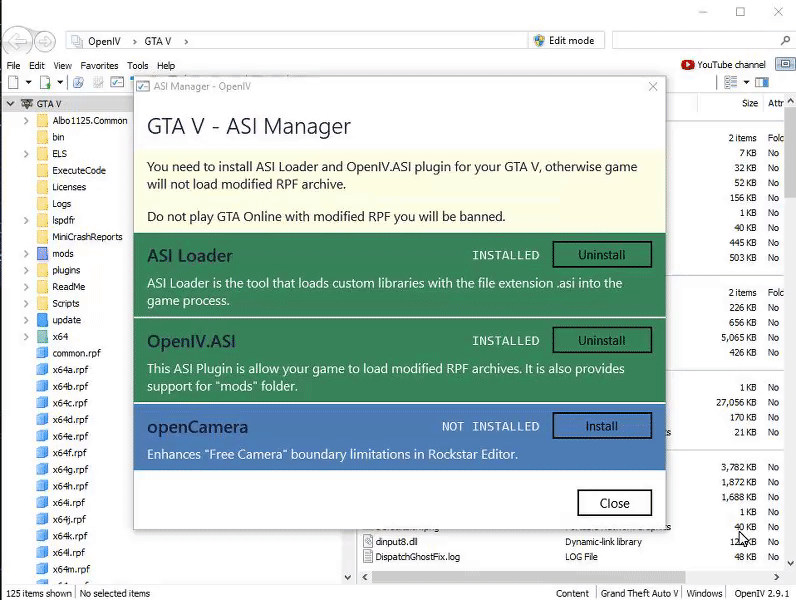Install the openCamera plugin
Screen dimensions: 796x600
coord(602,426)
